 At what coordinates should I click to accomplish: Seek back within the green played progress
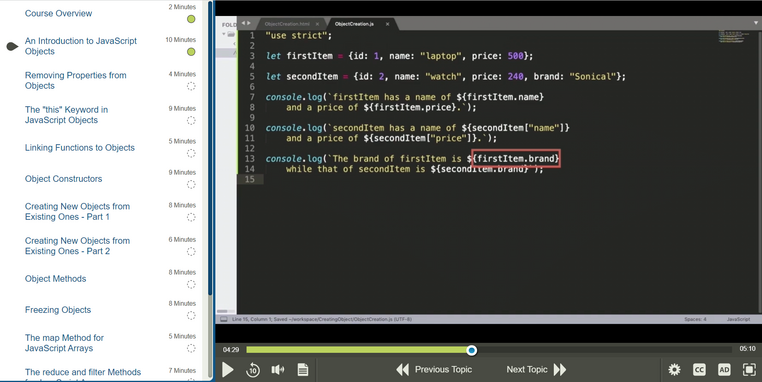357,350
